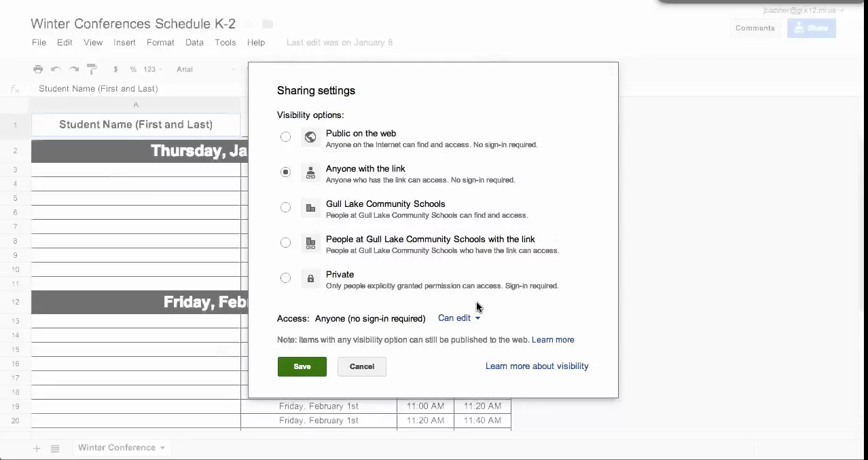Select column A header
This screenshot has height=460, width=868.
[x=136, y=104]
